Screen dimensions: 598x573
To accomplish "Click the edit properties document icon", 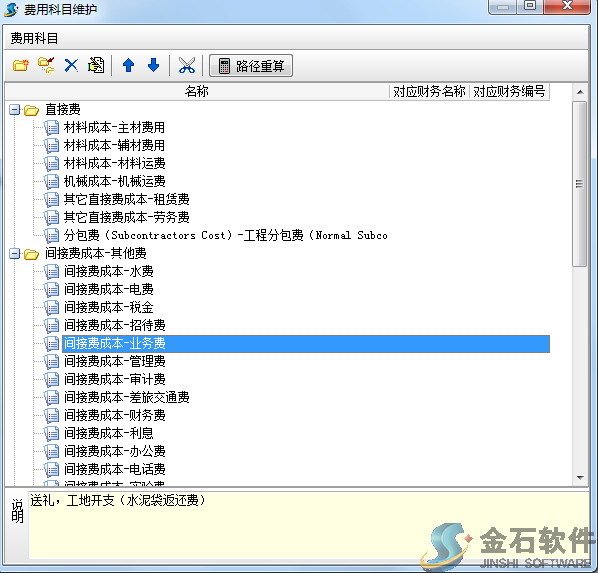I will pyautogui.click(x=96, y=66).
